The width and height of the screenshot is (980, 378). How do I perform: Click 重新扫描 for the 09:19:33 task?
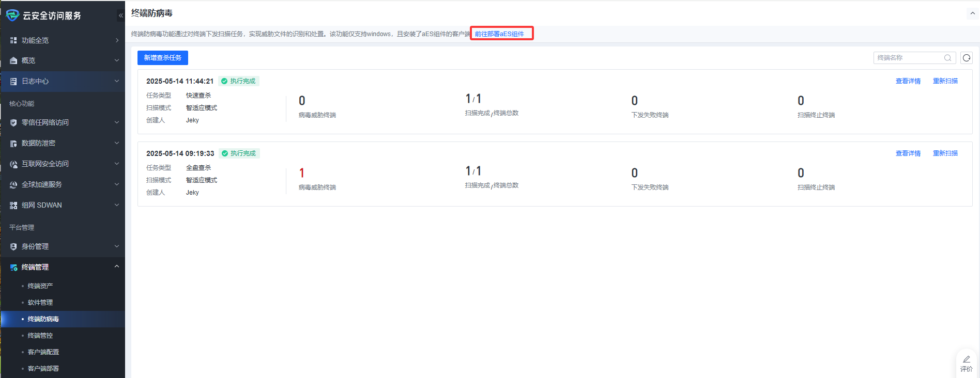click(945, 153)
